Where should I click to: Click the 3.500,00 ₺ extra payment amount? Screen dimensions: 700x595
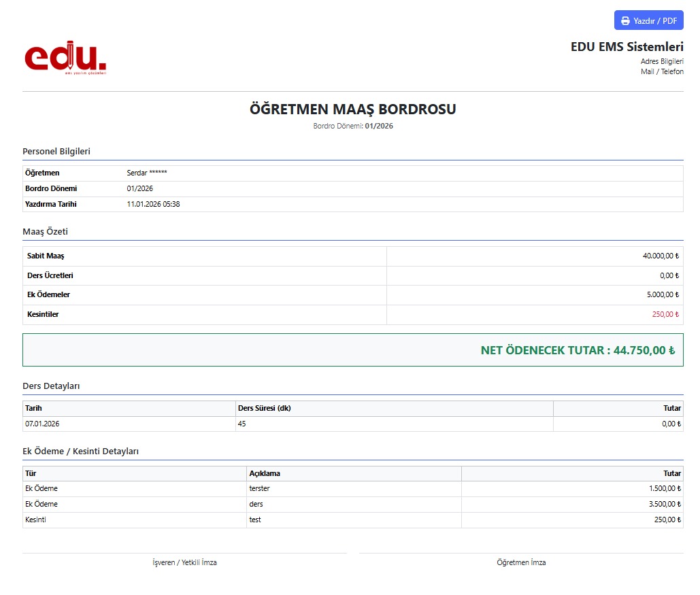point(664,504)
